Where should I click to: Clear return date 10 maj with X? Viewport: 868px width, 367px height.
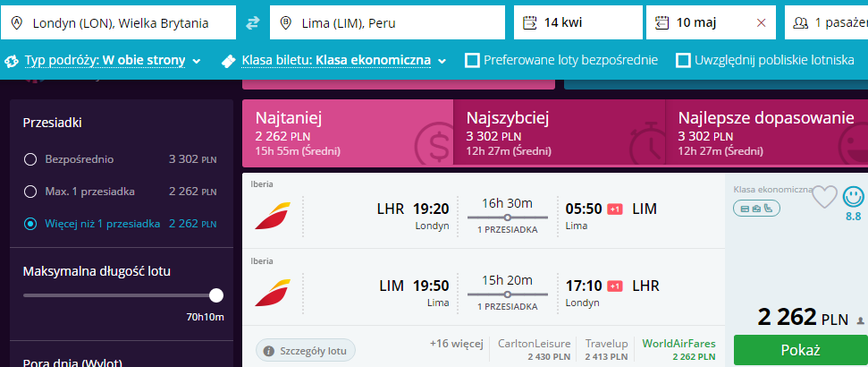(761, 22)
